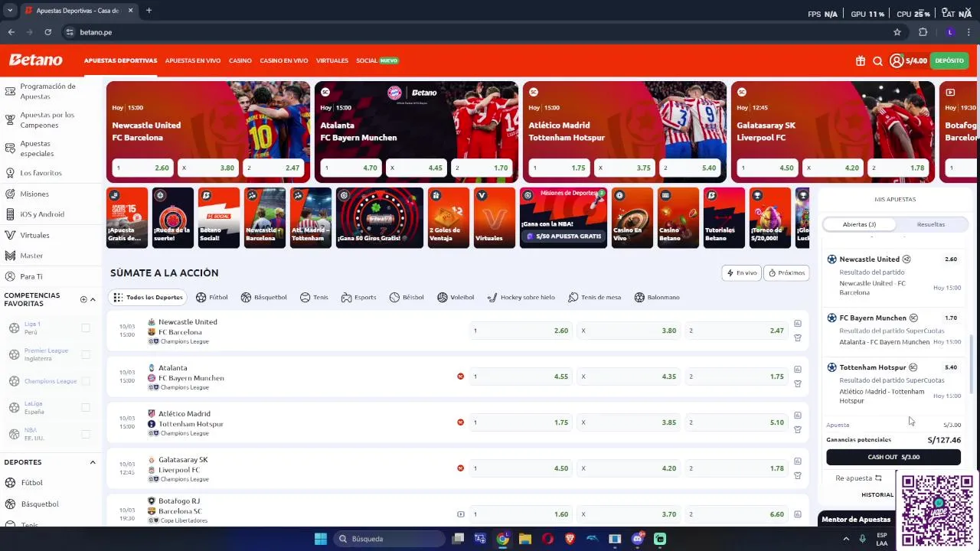Viewport: 980px width, 551px height.
Task: Check the LaLiga España checkbox
Action: [x=86, y=408]
